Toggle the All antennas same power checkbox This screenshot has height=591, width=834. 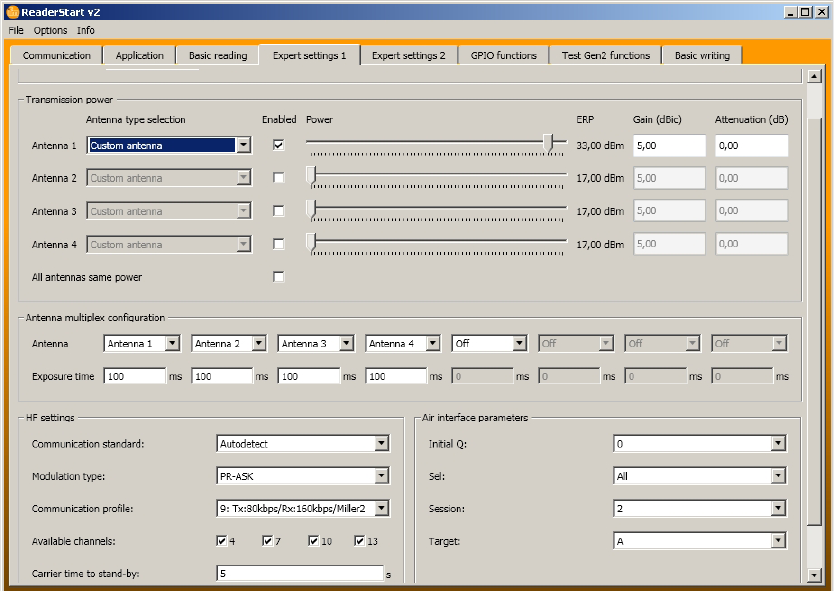(x=279, y=277)
